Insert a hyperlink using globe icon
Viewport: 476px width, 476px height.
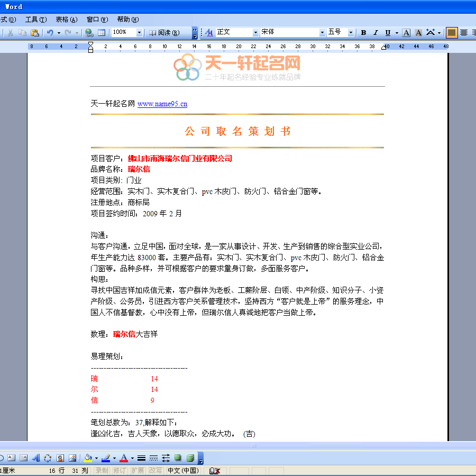(89, 32)
